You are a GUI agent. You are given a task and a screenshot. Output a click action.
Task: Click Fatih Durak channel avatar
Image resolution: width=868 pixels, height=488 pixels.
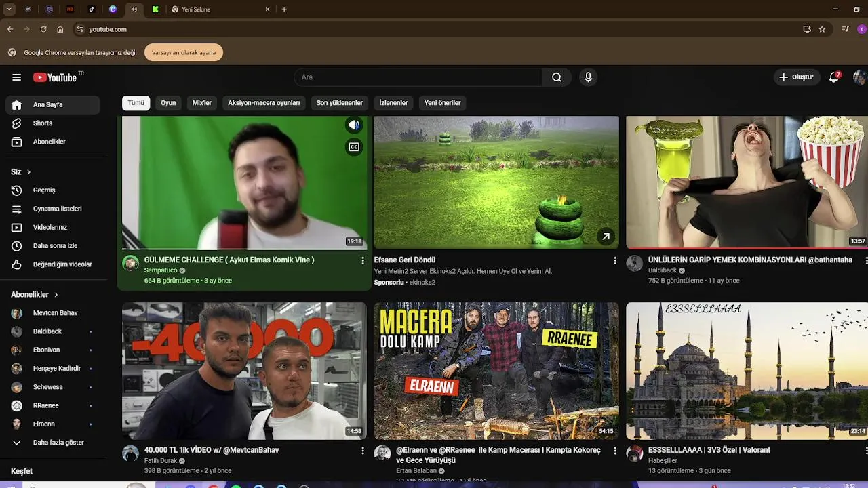click(131, 453)
